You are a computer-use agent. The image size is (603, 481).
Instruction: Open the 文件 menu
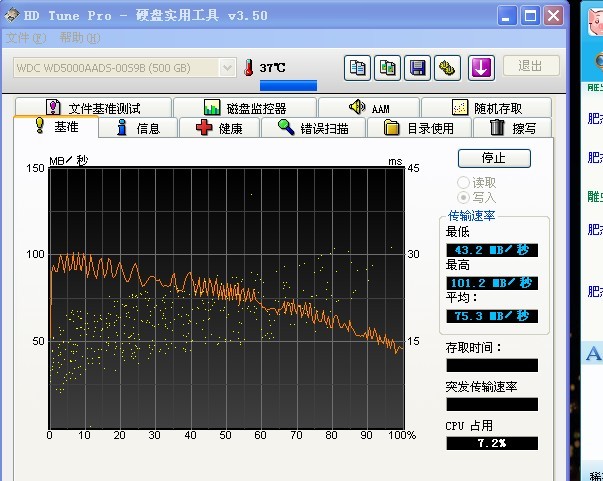pos(26,38)
